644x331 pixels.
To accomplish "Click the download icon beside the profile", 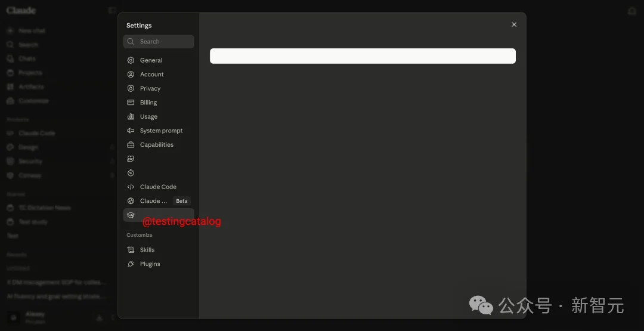I will 100,317.
